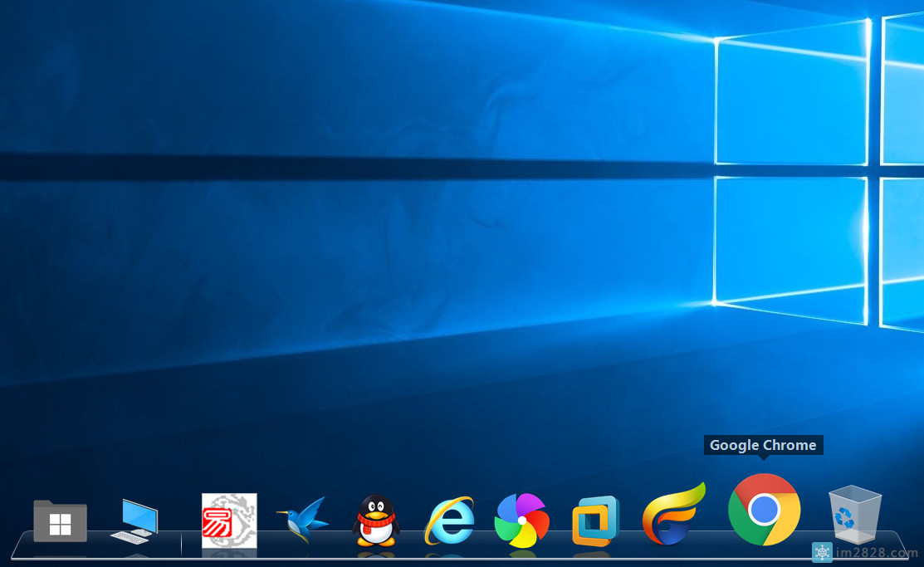Open the QQ penguin application

click(376, 521)
